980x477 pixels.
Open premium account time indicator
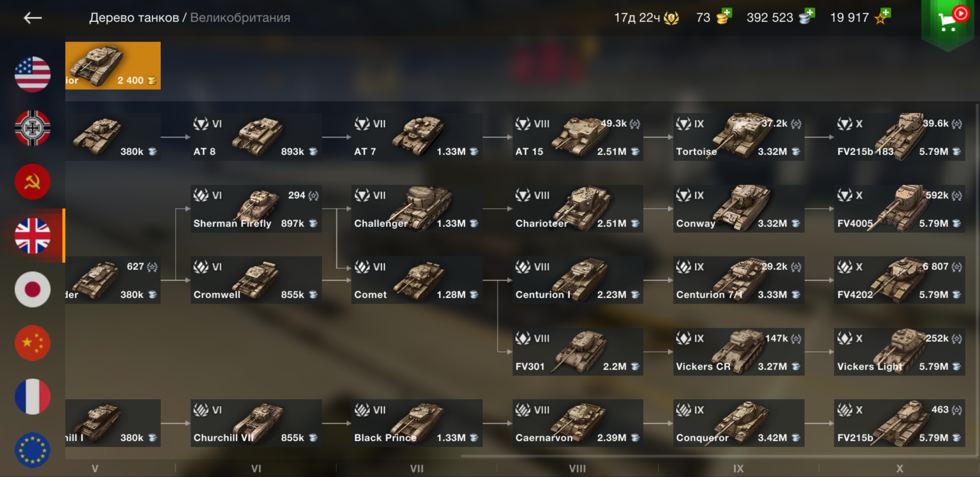(x=647, y=18)
